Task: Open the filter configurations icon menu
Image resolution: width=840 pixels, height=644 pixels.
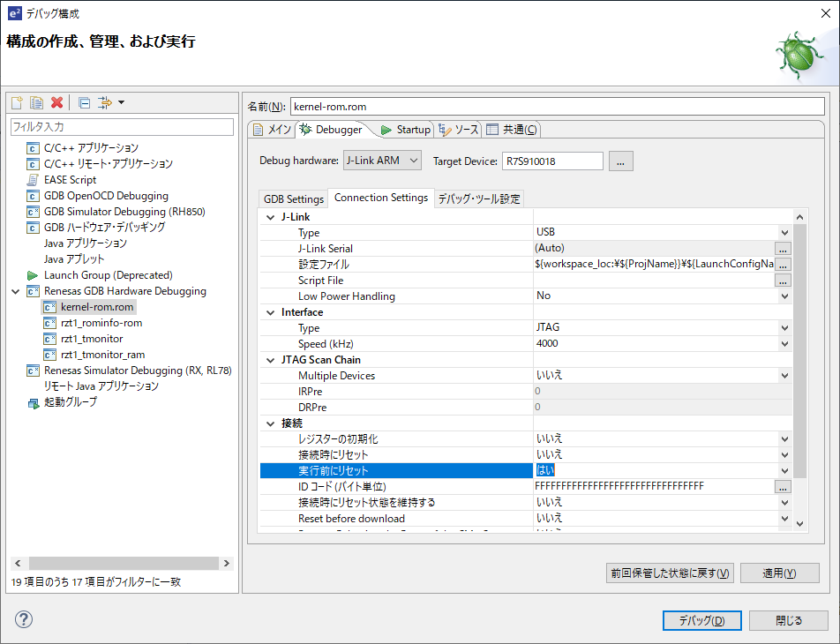Action: [104, 102]
